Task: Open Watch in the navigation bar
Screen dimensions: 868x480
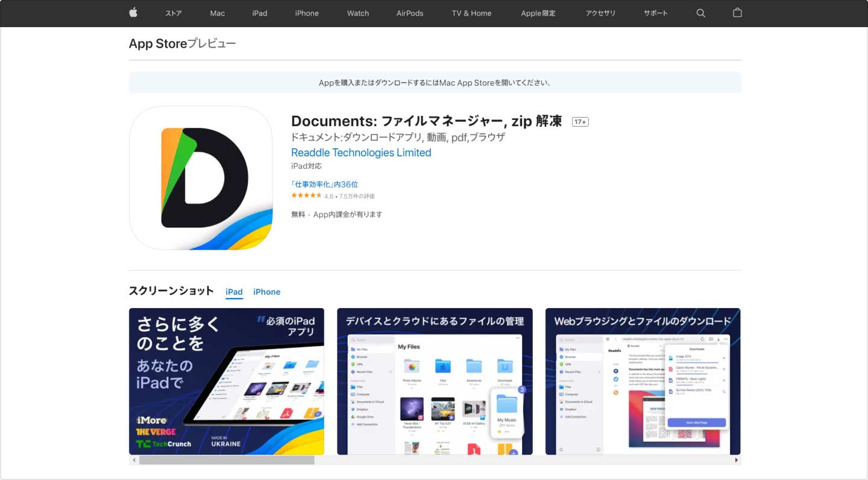Action: (x=358, y=13)
